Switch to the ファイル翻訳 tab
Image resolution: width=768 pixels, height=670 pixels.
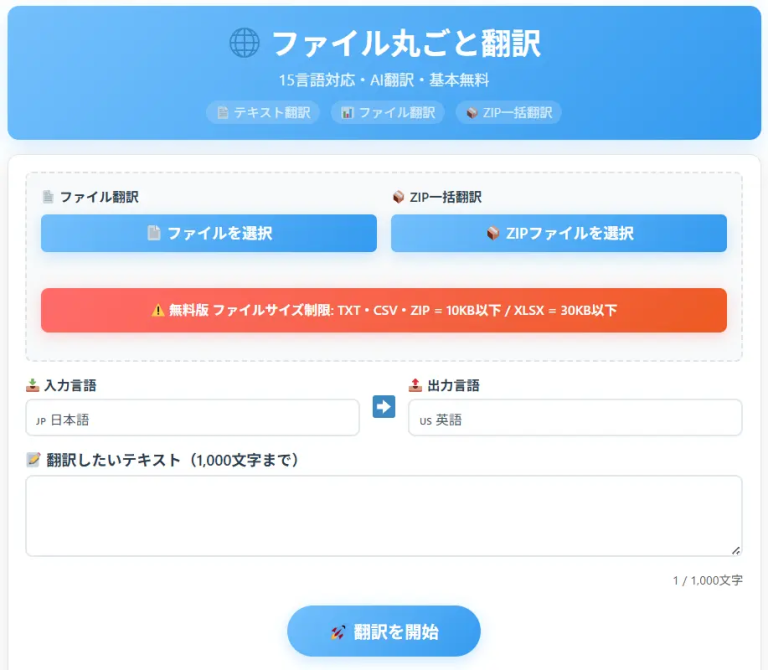click(387, 113)
